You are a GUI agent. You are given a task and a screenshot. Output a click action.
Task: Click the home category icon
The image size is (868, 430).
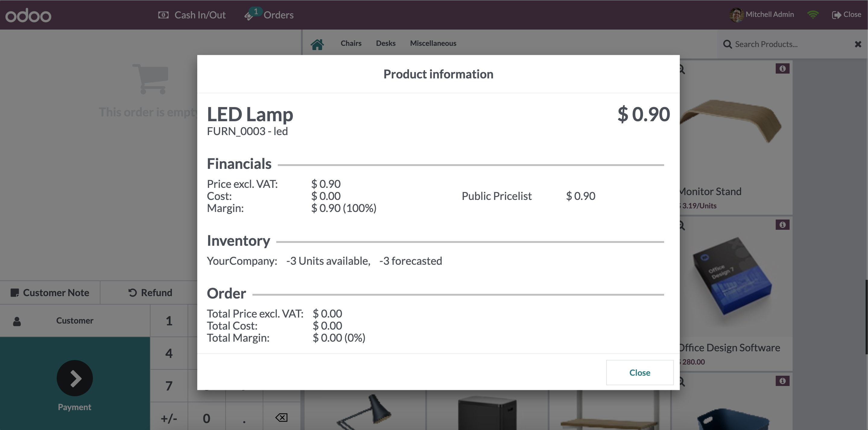pyautogui.click(x=317, y=44)
